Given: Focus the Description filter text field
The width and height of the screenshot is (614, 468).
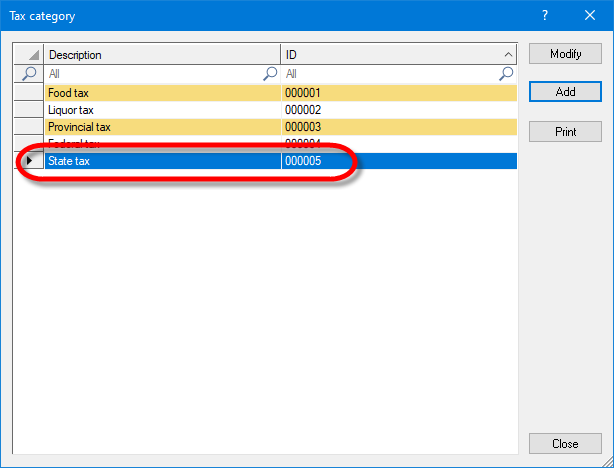Looking at the screenshot, I should (x=150, y=74).
